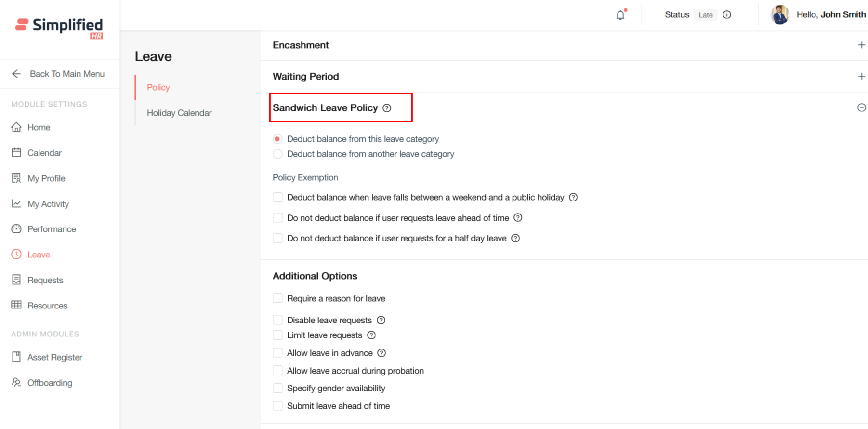Open help tooltip beside Sandwich Leave Policy
The image size is (868, 429).
tap(387, 108)
